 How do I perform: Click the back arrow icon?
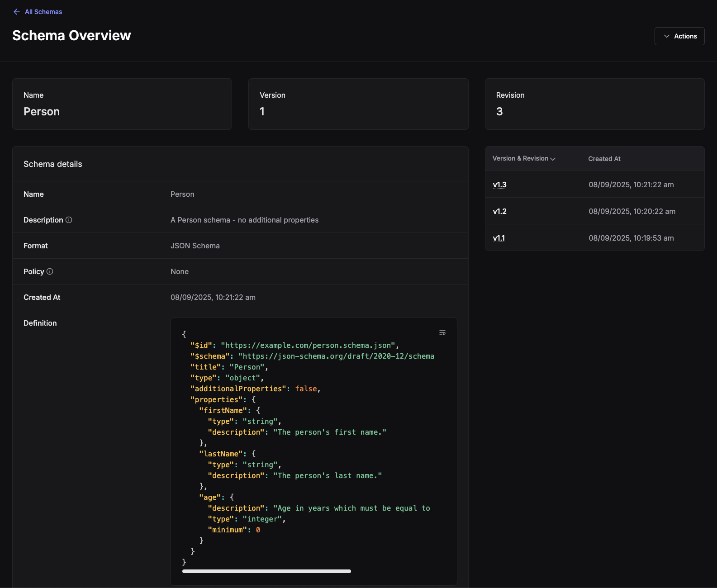tap(17, 12)
